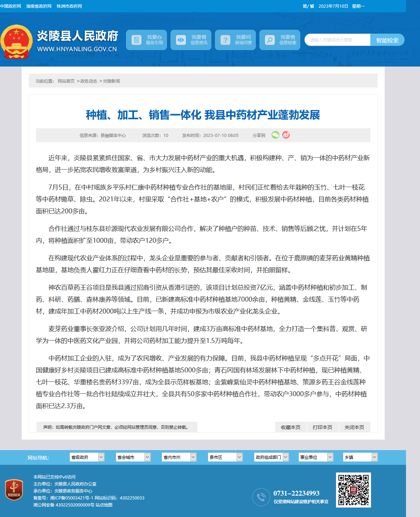Image resolution: width=420 pixels, height=517 pixels.
Task: Click the national emblem logo
Action: point(16,42)
